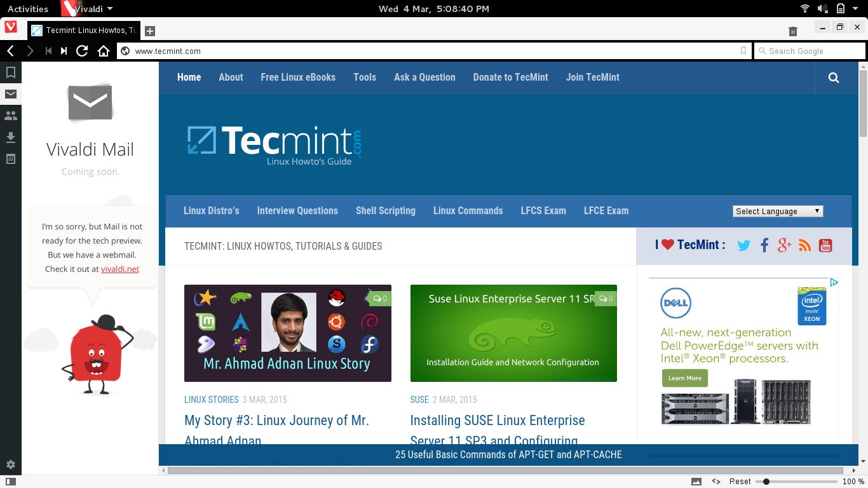Open a new tab with plus button
The width and height of the screenshot is (868, 488).
[149, 30]
